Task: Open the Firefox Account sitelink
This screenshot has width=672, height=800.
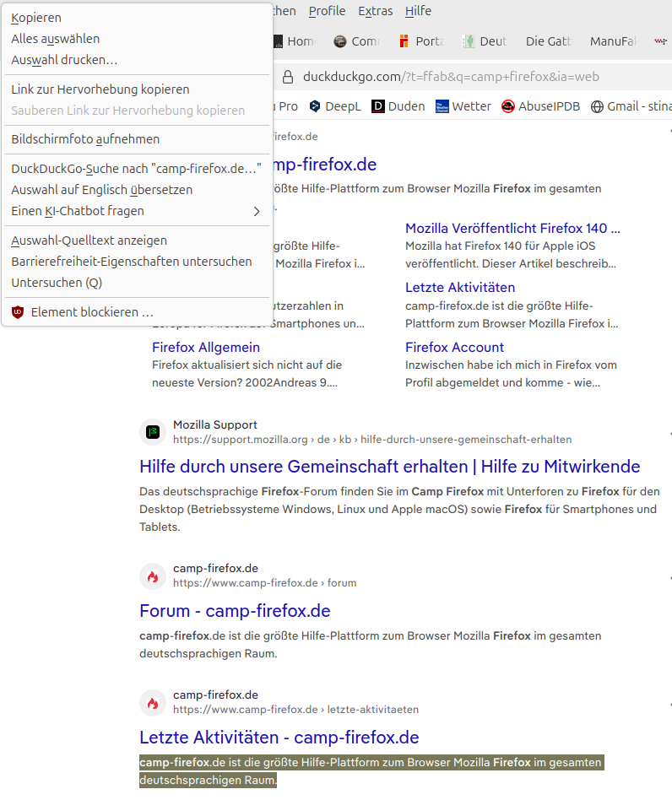Action: pos(454,348)
